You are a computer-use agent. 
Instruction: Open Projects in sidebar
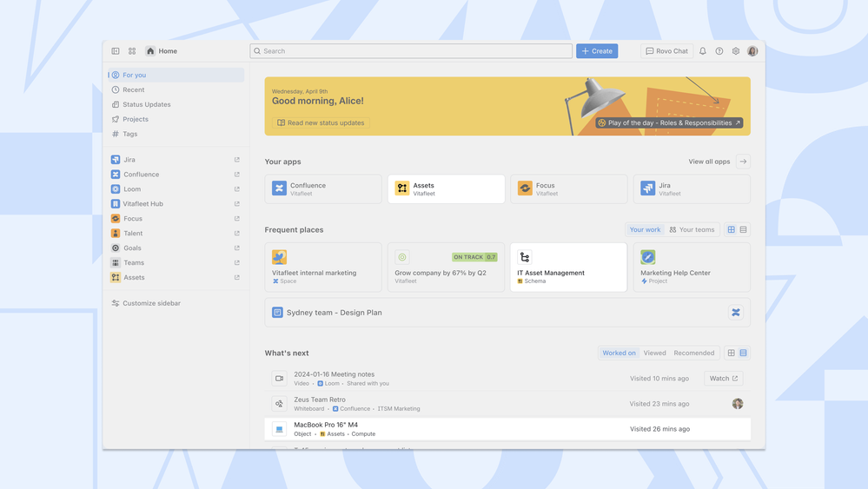176,119
